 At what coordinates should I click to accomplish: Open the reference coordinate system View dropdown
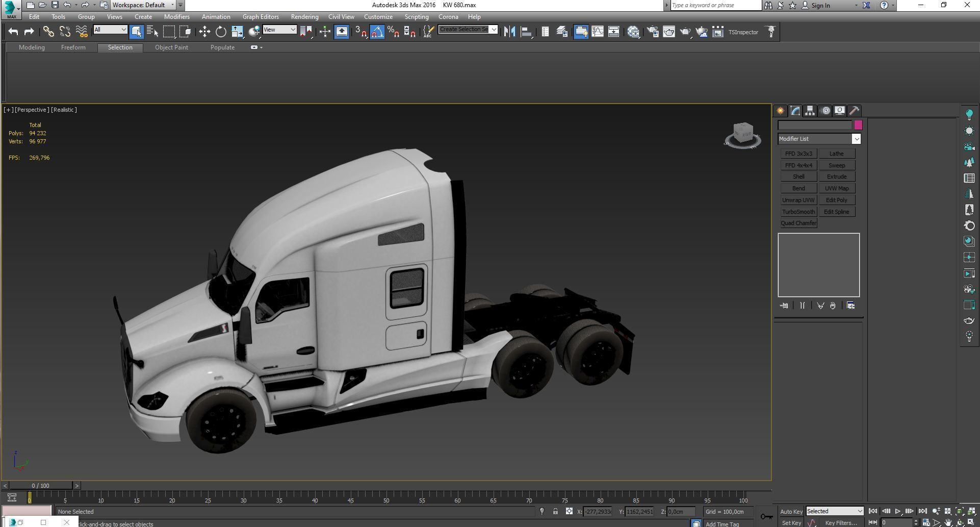[279, 30]
